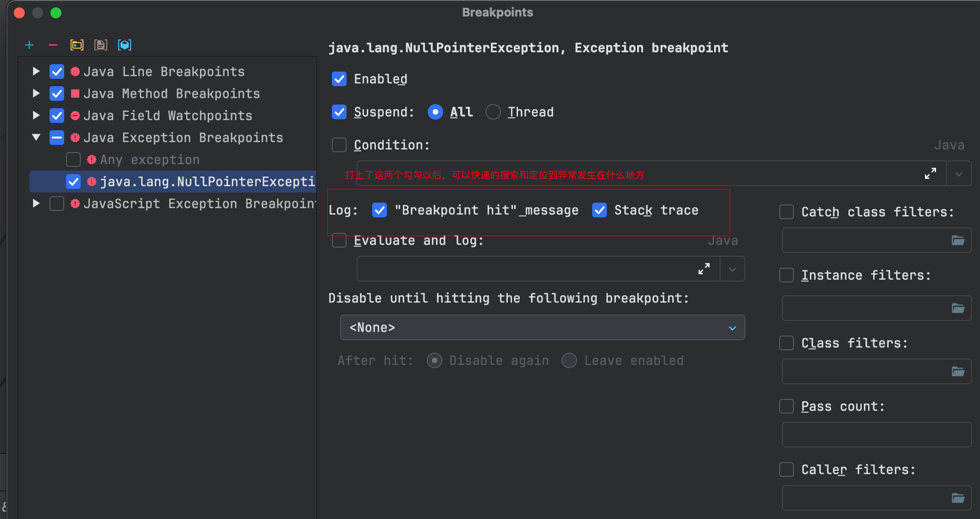Open the Instance filters folder icon

(x=958, y=308)
